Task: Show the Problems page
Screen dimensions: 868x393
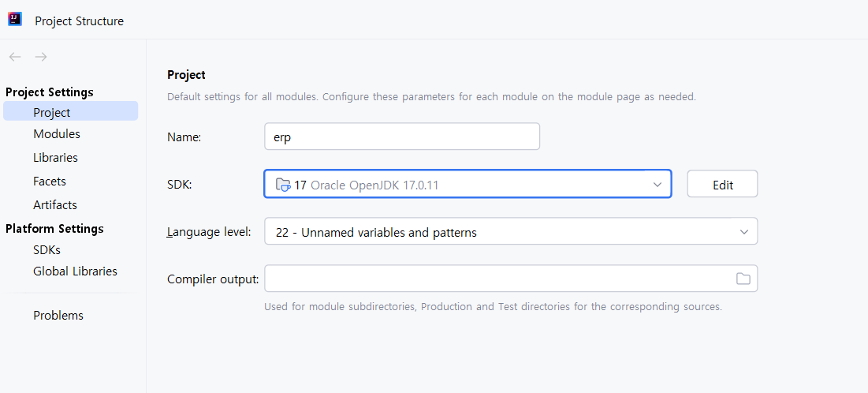Action: (x=58, y=316)
